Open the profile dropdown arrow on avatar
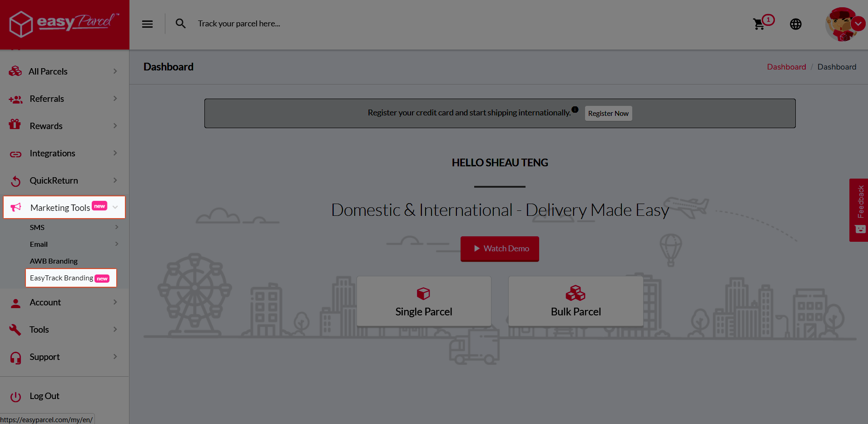 (858, 24)
